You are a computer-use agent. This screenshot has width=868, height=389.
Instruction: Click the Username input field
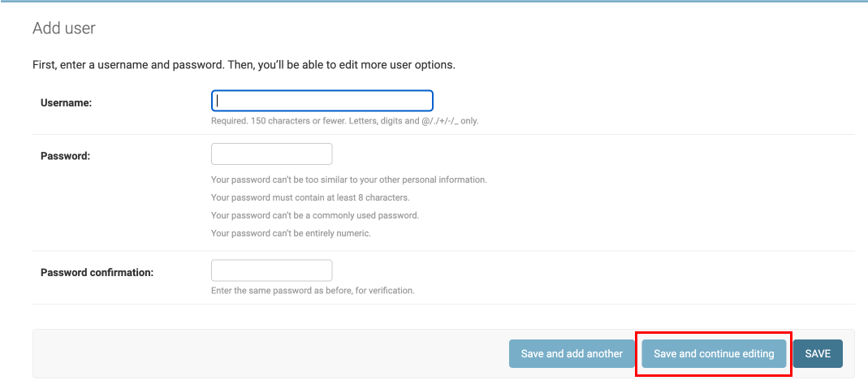(322, 101)
